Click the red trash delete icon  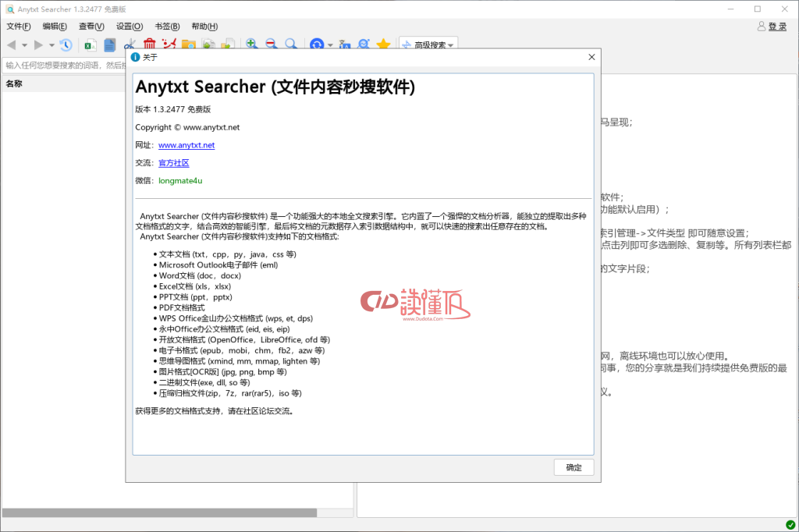tap(149, 44)
